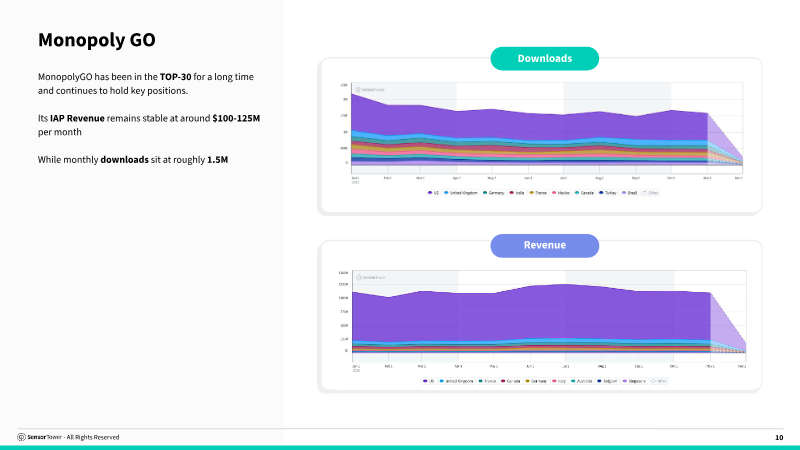
Task: Click the US legend dot in the Downloads chart
Action: pyautogui.click(x=429, y=192)
